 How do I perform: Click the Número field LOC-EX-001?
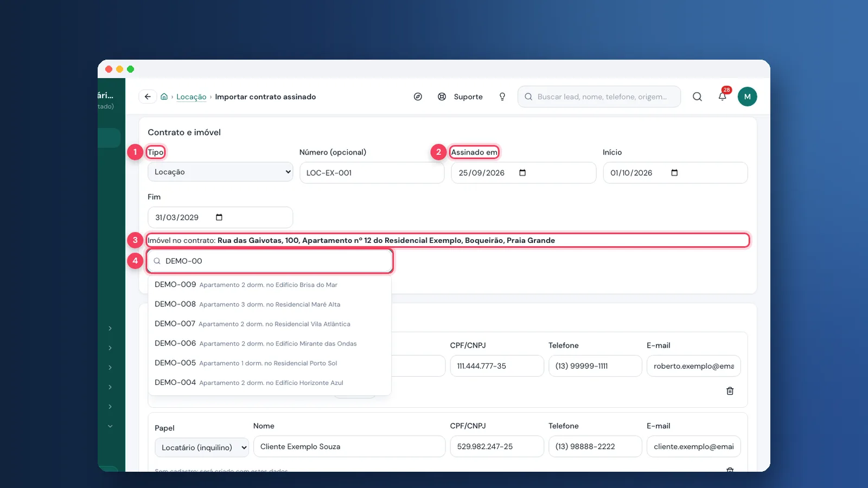click(x=372, y=173)
